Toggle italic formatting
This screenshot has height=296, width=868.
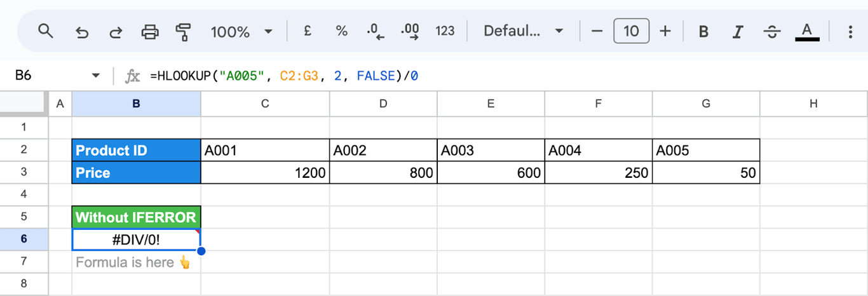click(x=738, y=31)
